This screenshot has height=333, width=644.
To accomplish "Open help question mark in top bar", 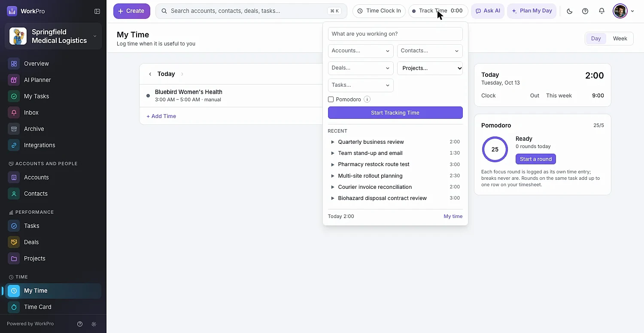I will coord(585,11).
